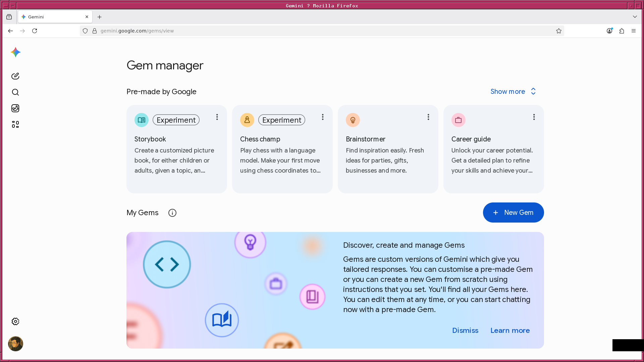Select the Gemini browser tab

click(x=55, y=17)
